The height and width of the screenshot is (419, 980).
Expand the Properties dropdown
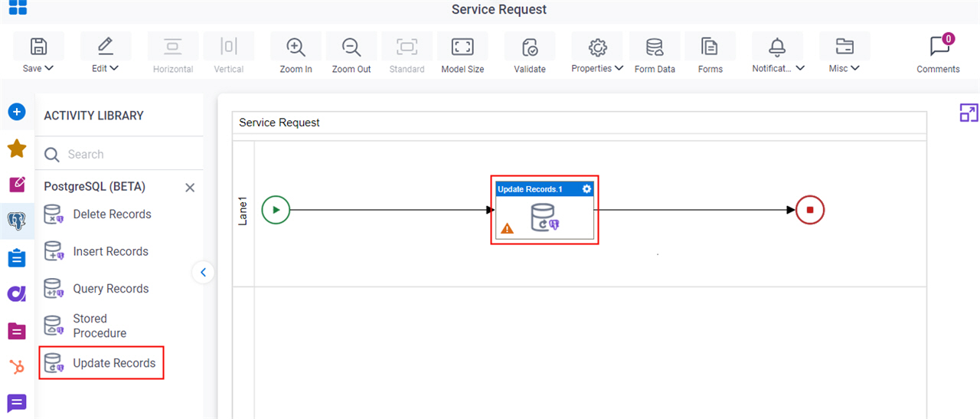597,55
